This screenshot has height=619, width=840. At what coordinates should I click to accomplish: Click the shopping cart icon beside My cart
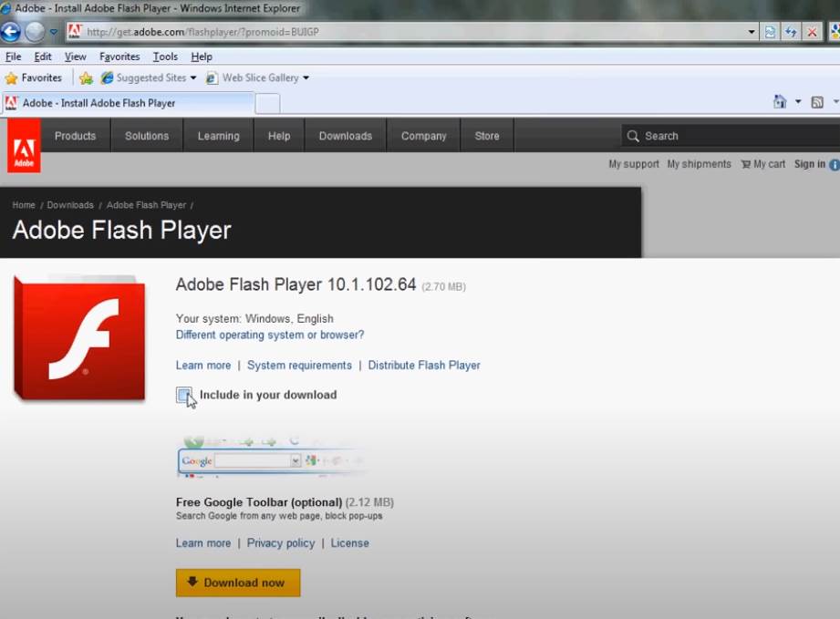click(744, 164)
